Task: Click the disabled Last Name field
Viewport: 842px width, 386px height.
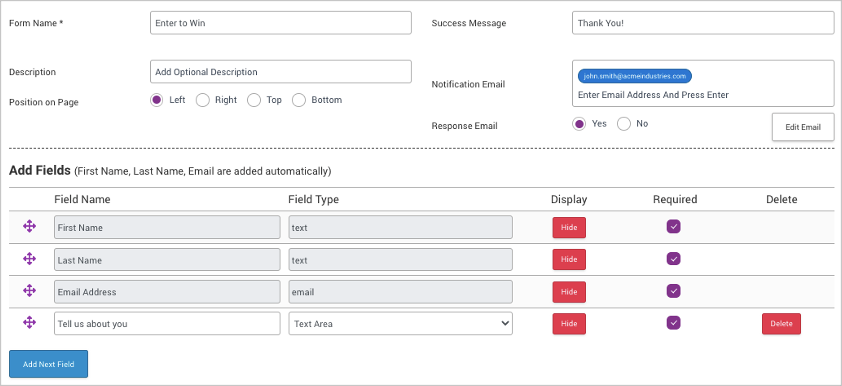Action: click(x=167, y=260)
